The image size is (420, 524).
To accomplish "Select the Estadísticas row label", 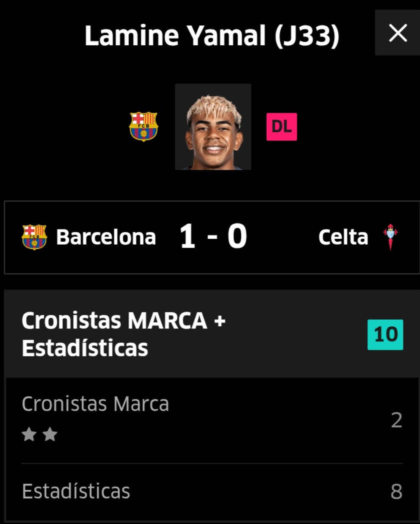I will pos(76,491).
